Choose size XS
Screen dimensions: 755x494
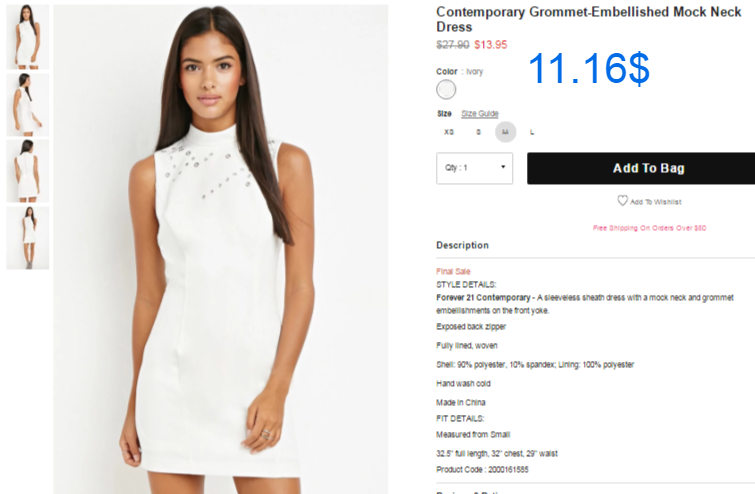click(449, 132)
